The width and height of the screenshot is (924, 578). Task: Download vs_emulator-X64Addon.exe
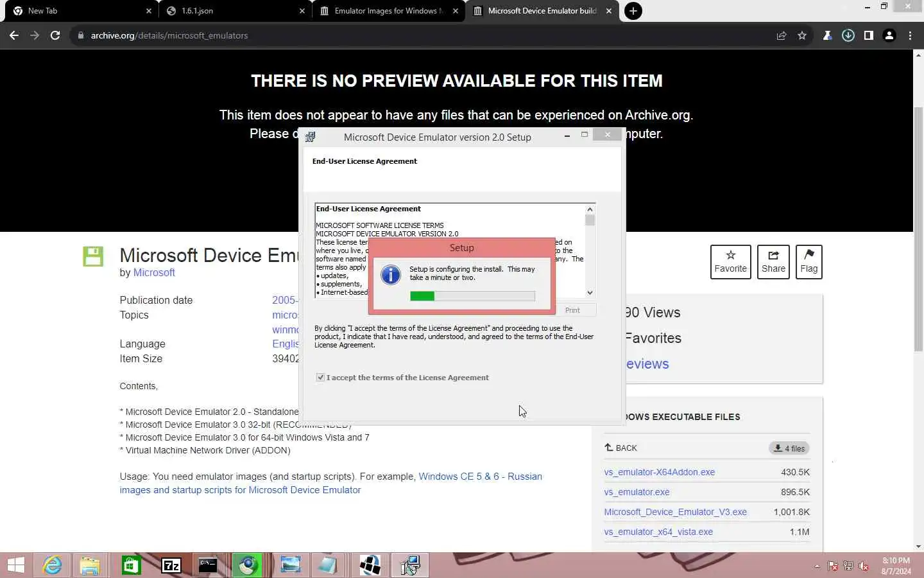tap(660, 472)
